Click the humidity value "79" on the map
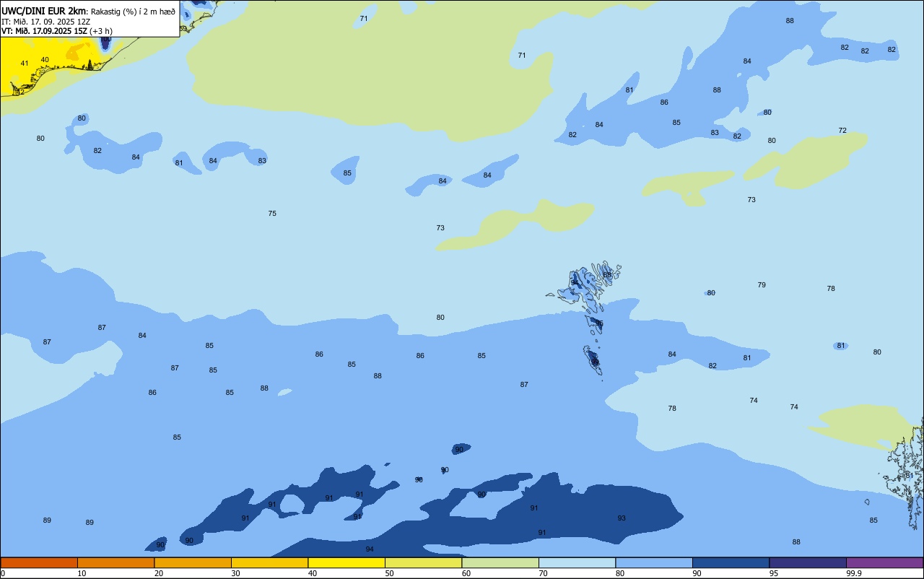The height and width of the screenshot is (579, 924). 762,285
